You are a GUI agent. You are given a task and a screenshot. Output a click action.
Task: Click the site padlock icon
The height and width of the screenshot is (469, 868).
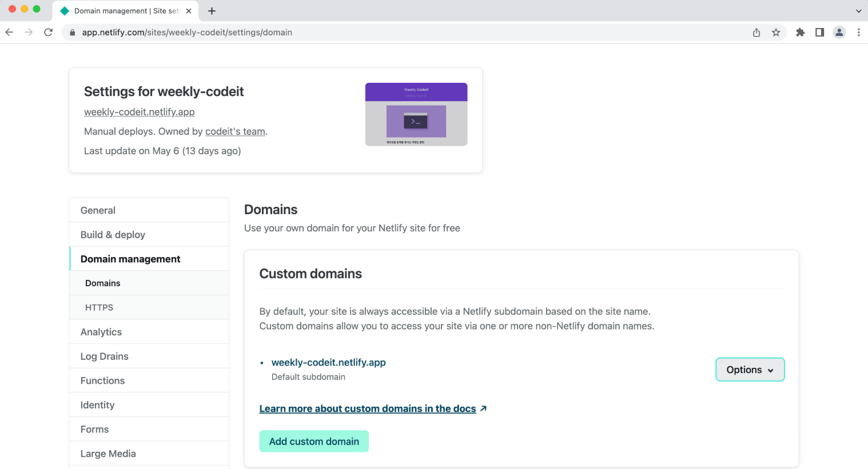[x=72, y=33]
